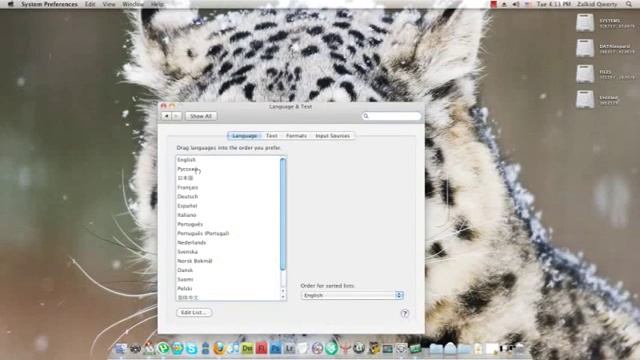The height and width of the screenshot is (360, 640).
Task: Open uTorrent in the Dock
Action: [x=163, y=349]
